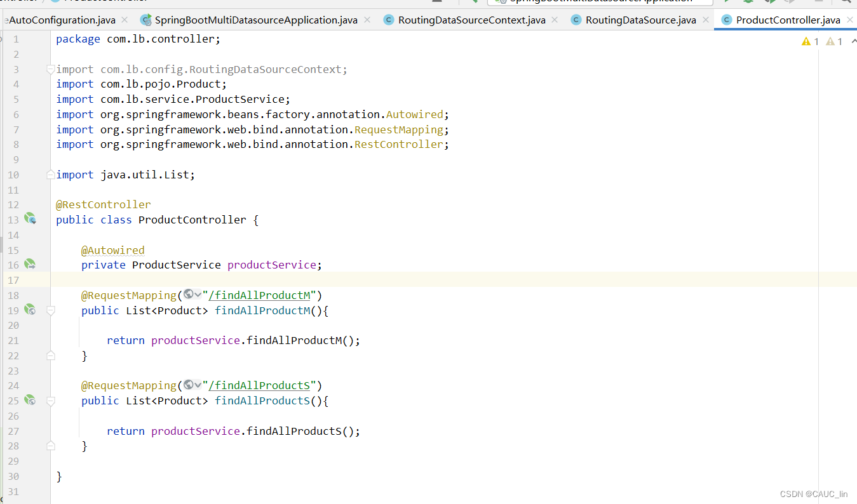Viewport: 857px width, 504px height.
Task: Click the fold end marker on line 22
Action: 51,355
